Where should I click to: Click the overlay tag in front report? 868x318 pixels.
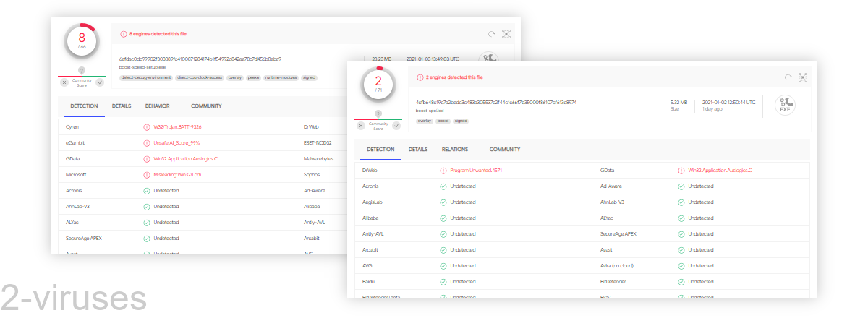pos(425,121)
